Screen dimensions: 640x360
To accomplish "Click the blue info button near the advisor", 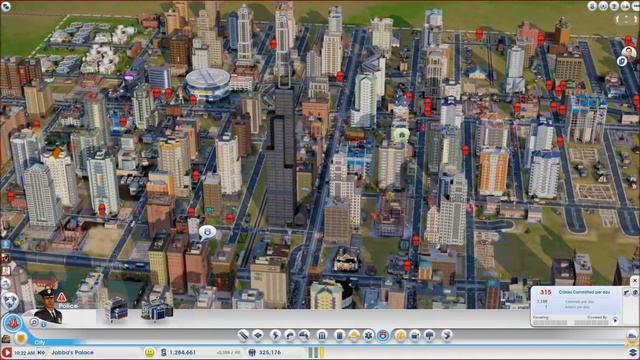I will coord(44,324).
